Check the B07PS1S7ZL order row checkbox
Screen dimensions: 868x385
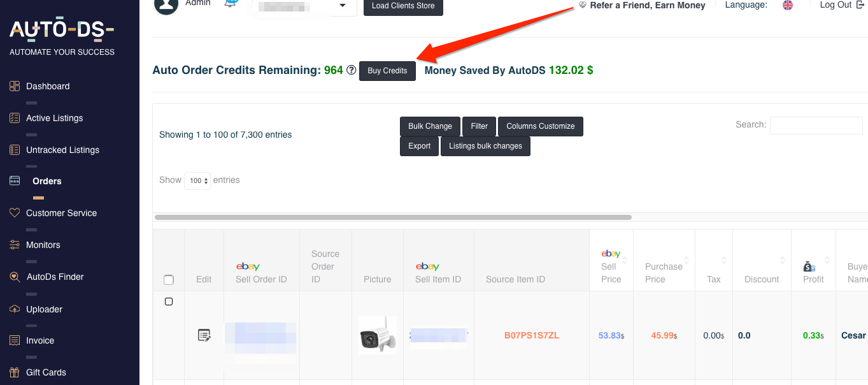pos(169,301)
